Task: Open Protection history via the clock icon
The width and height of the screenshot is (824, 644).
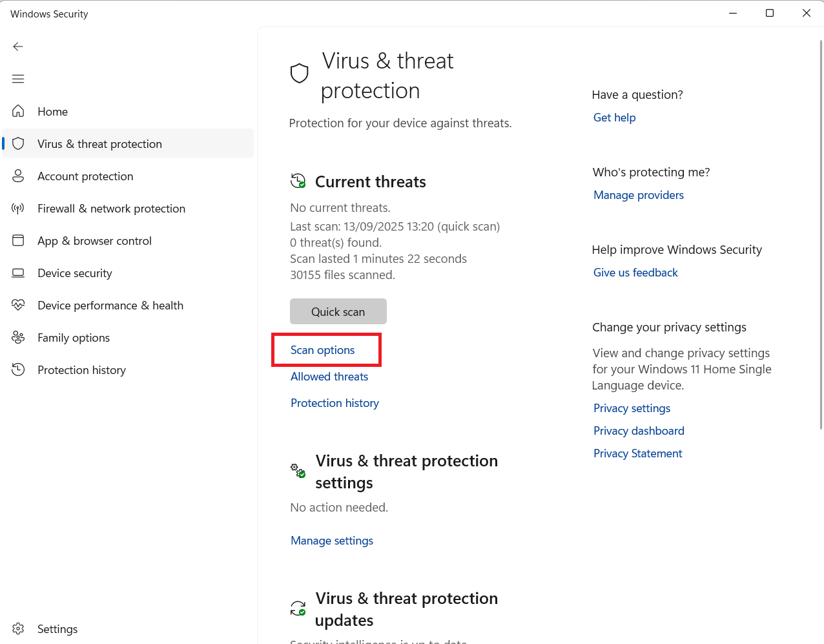Action: [x=18, y=369]
